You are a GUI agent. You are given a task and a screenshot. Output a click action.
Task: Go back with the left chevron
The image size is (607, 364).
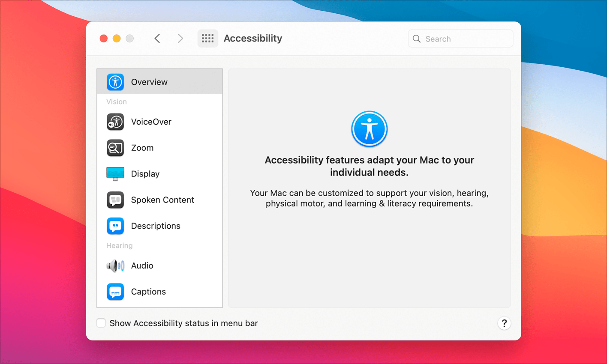tap(157, 39)
